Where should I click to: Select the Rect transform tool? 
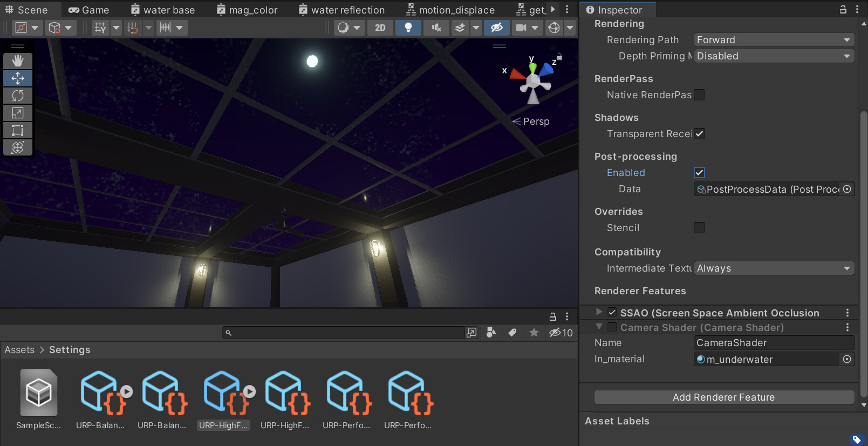click(x=18, y=130)
